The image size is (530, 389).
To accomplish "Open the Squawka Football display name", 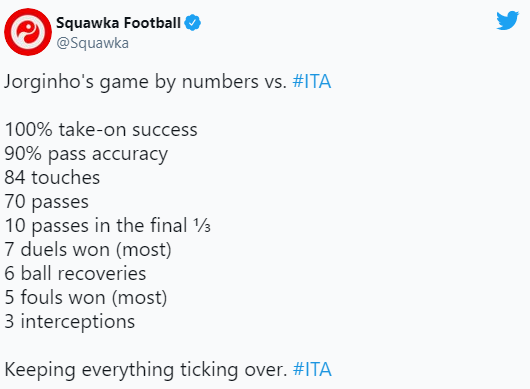I will coord(118,23).
